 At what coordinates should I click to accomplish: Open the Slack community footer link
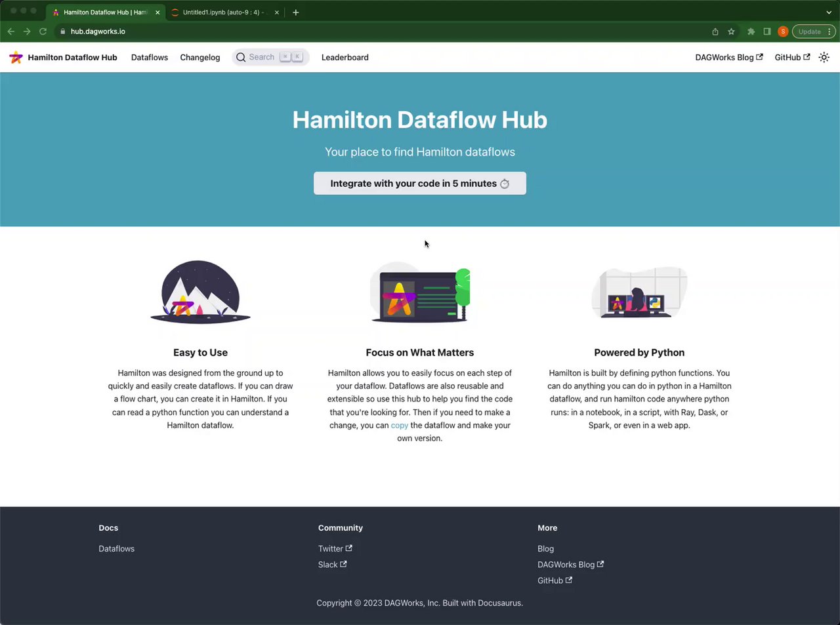[333, 565]
